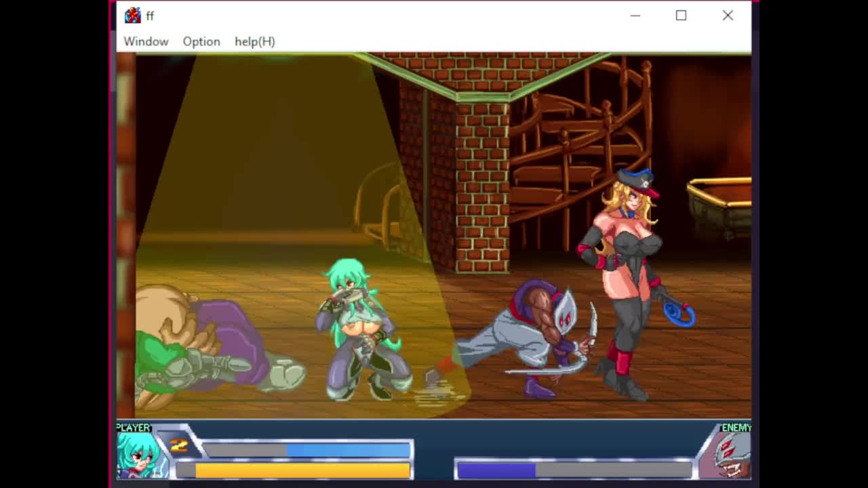The width and height of the screenshot is (868, 488).
Task: Open the help(H) menu
Action: pyautogui.click(x=254, y=41)
